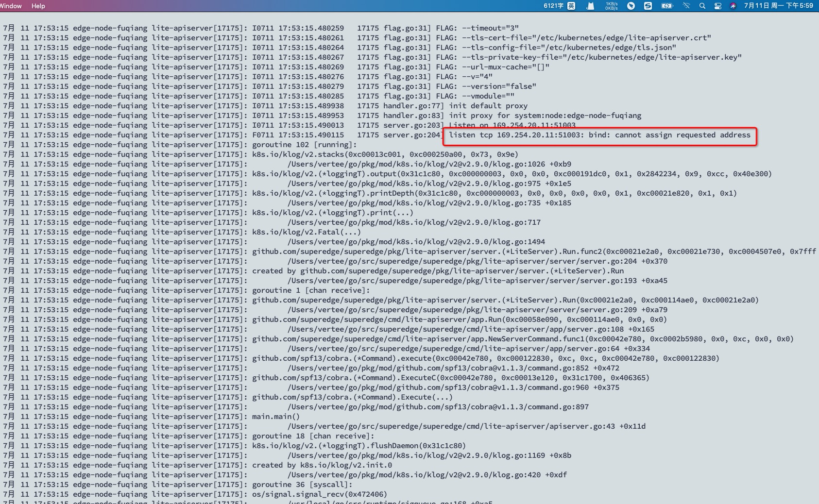Image resolution: width=819 pixels, height=504 pixels.
Task: Click the klog.go:975 +0x1e5 path line
Action: (429, 184)
